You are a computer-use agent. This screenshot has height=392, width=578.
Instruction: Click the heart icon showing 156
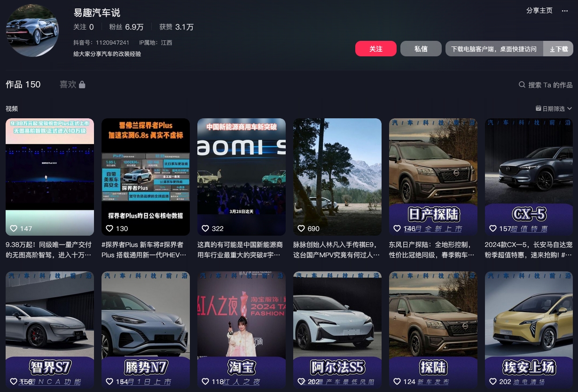click(x=14, y=382)
